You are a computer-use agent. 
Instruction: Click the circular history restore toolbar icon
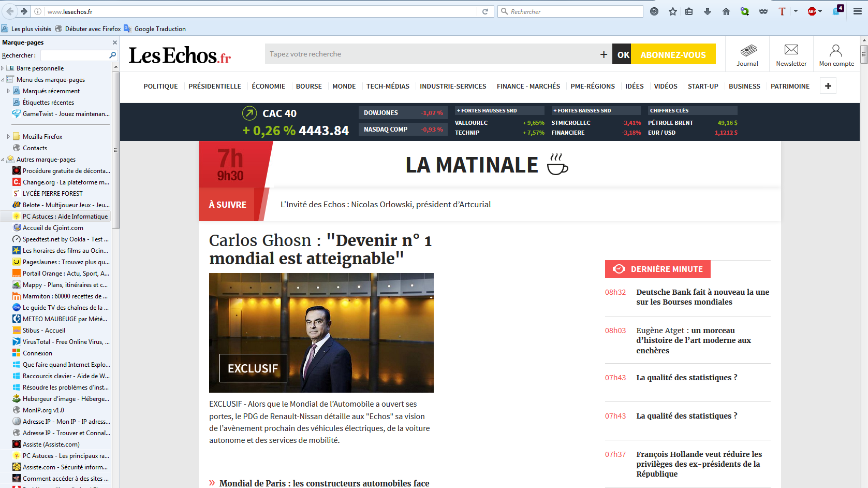pyautogui.click(x=654, y=11)
